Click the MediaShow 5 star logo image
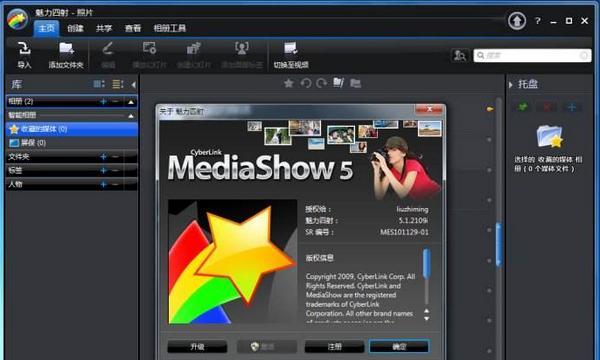This screenshot has height=360, width=600. [233, 262]
